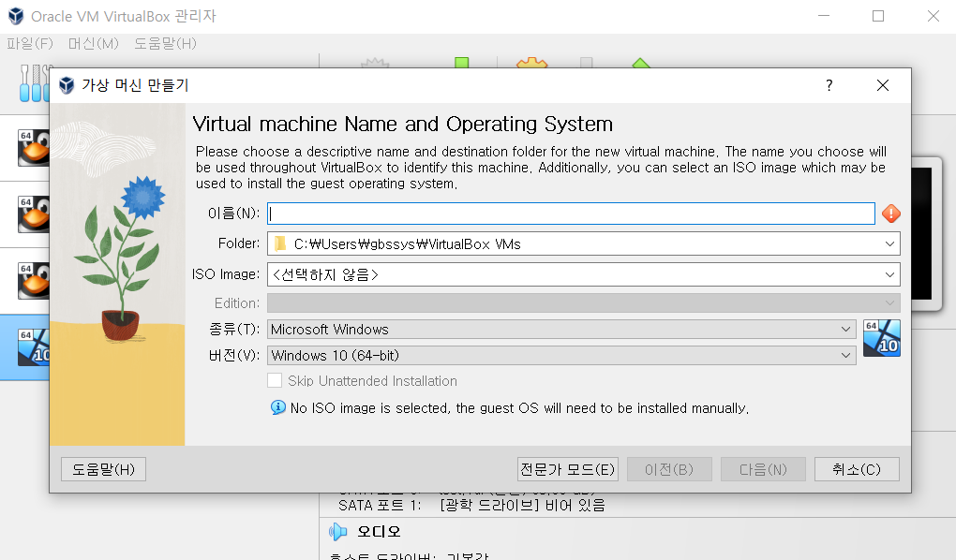Image resolution: width=956 pixels, height=560 pixels.
Task: Click the Windows 10 OS type icon in dialog
Action: (882, 338)
